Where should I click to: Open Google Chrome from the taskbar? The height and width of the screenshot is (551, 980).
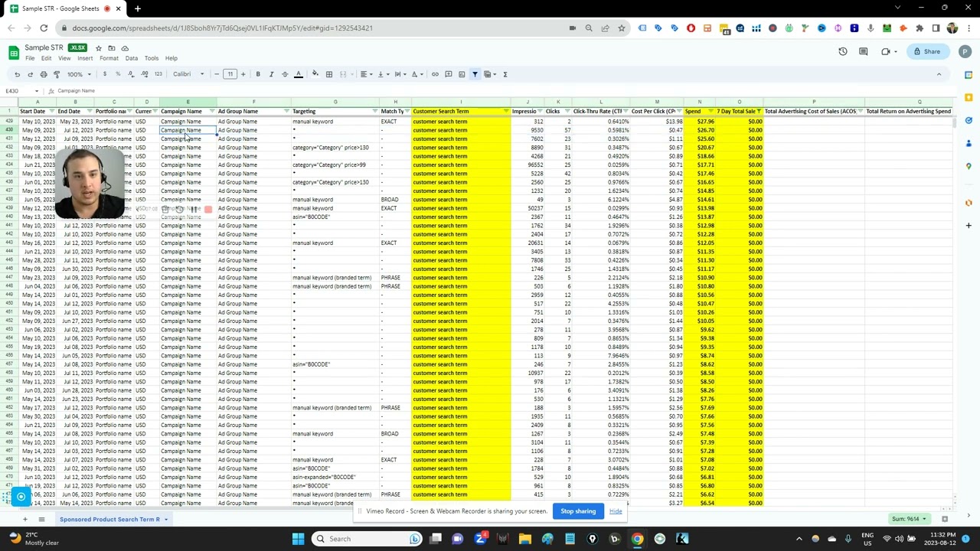click(x=637, y=539)
